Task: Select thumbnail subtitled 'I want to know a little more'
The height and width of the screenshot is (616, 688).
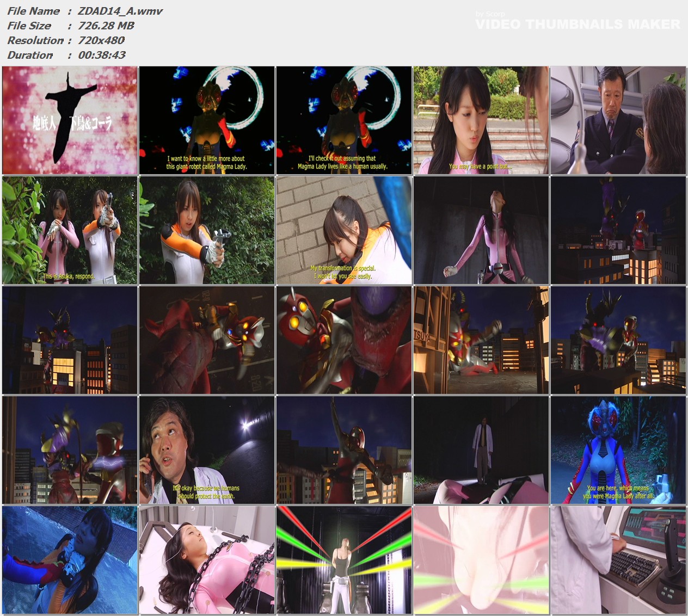Action: (207, 120)
